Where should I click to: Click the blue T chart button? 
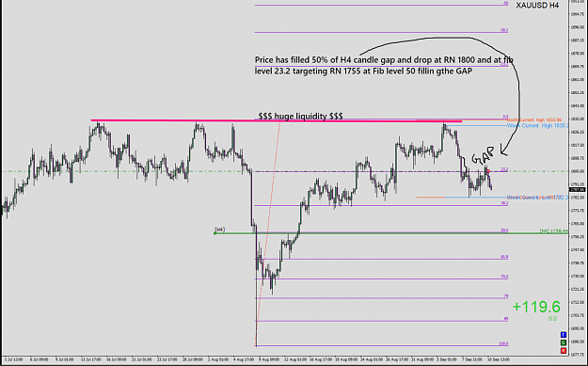click(564, 335)
